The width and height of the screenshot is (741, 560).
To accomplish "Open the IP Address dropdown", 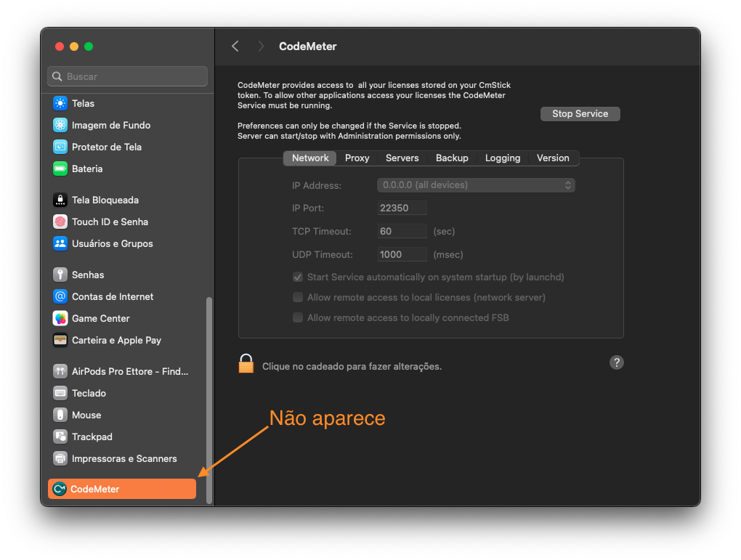I will (476, 185).
